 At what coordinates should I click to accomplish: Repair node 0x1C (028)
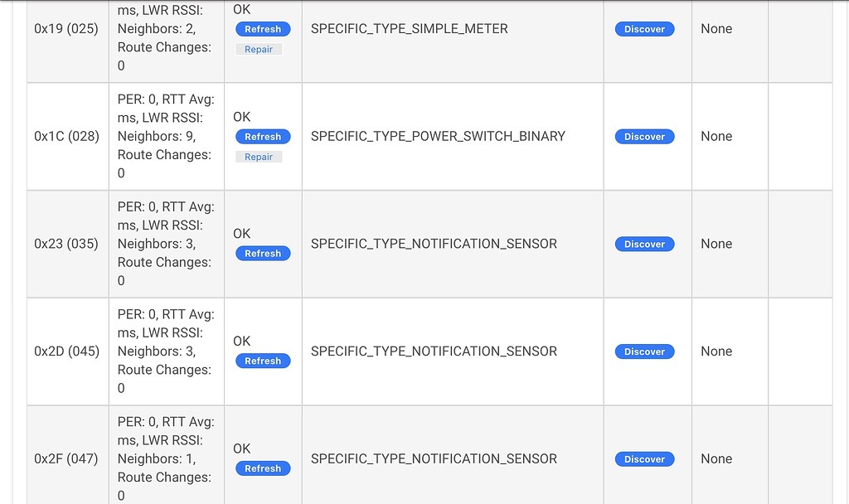tap(259, 157)
